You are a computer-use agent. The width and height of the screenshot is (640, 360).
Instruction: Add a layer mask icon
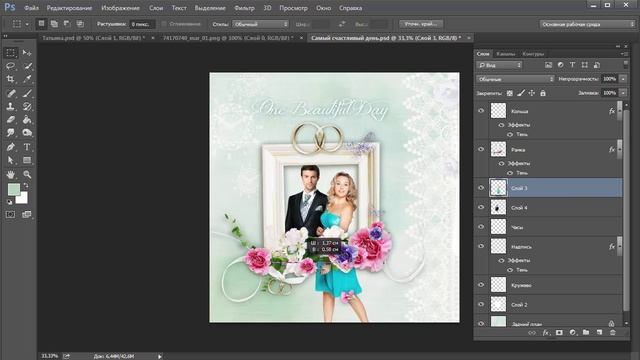pos(559,333)
